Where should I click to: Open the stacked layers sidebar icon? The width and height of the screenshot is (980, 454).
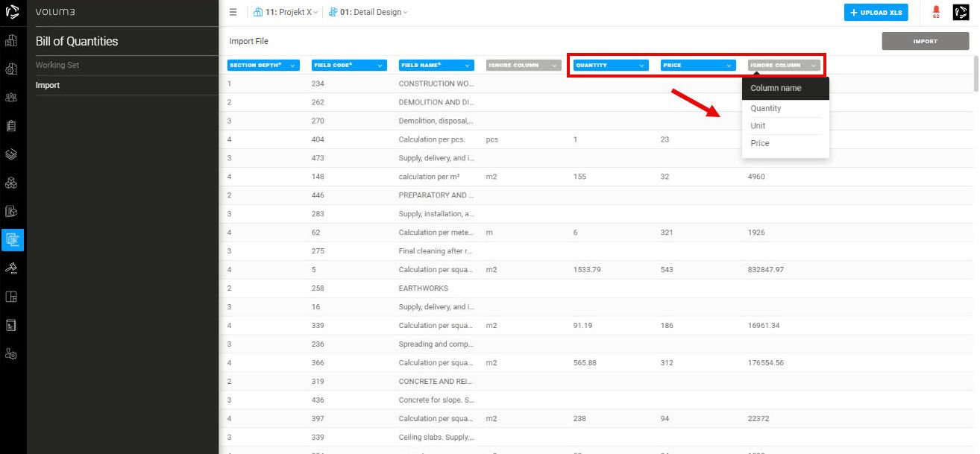(11, 154)
